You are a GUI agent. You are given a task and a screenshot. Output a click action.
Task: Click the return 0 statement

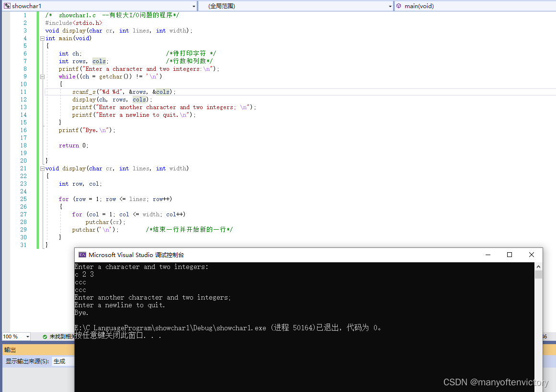[x=73, y=146]
